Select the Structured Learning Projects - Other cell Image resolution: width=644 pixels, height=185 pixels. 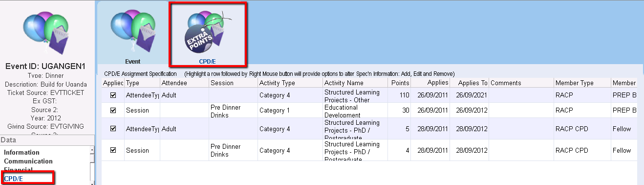[x=355, y=95]
